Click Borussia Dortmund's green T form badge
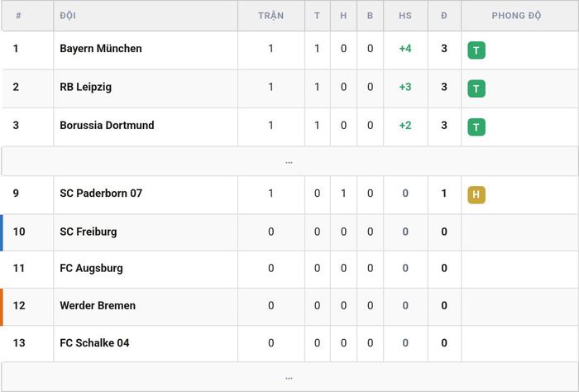Screen dimensions: 579x392 [x=476, y=127]
